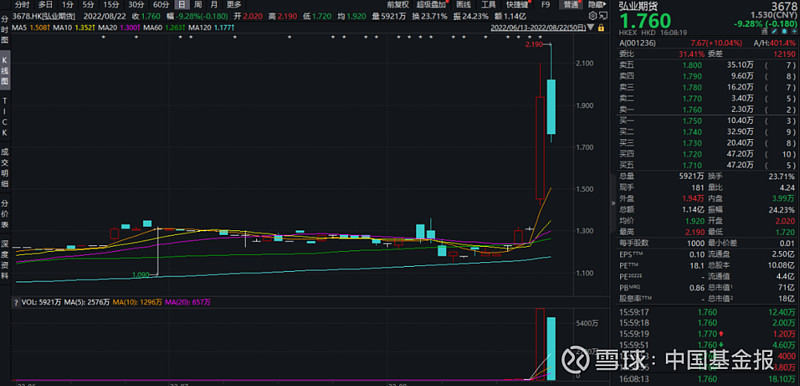Click the 3678 stock code
The image size is (800, 386).
(785, 7)
